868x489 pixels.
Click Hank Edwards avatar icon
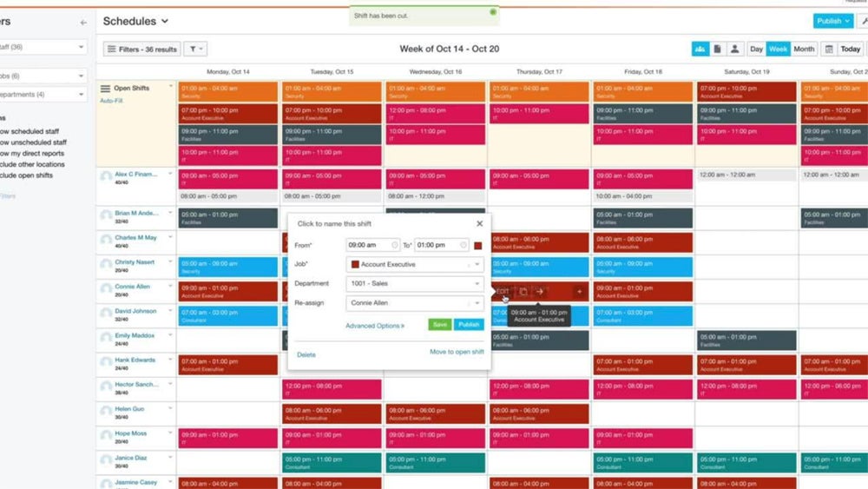tap(106, 363)
